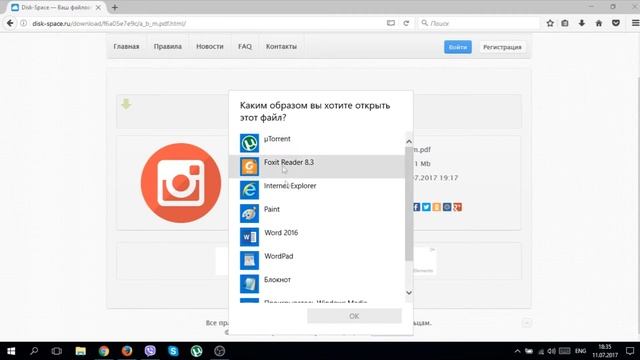640x360 pixels.
Task: Reload the page with refresh icon
Action: point(406,23)
